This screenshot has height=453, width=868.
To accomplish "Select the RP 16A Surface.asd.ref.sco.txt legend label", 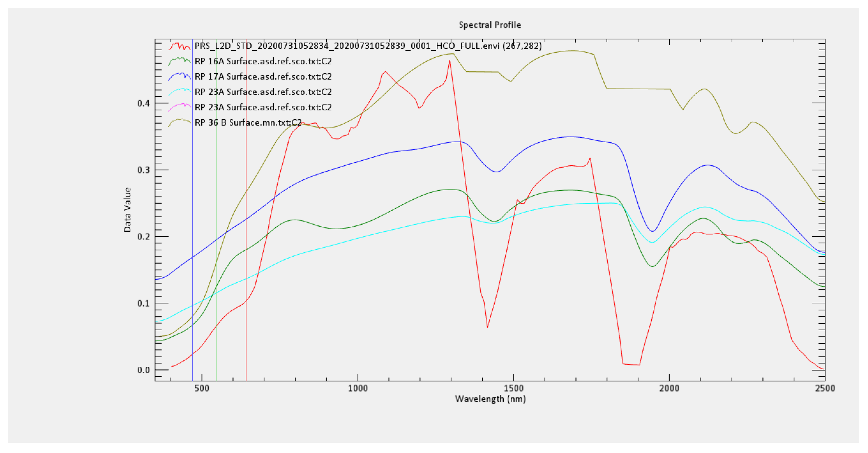I will click(x=263, y=61).
